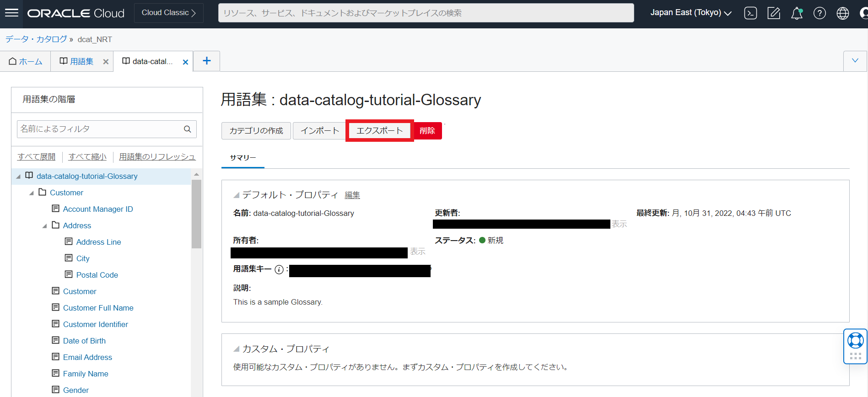Open the notifications bell icon
Image resolution: width=868 pixels, height=397 pixels.
(797, 13)
